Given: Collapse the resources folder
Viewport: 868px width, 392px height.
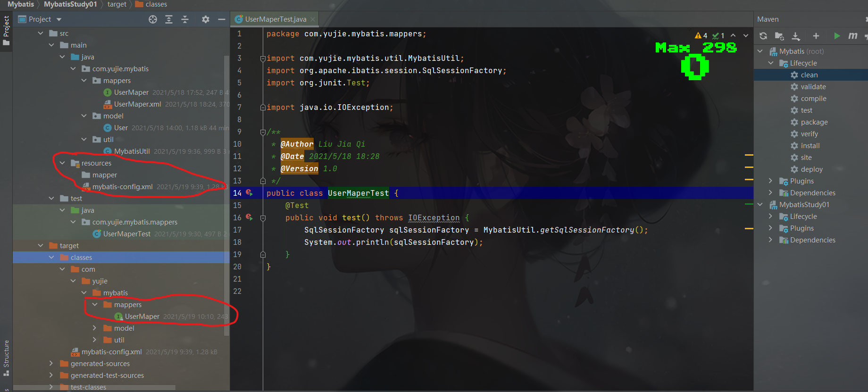Looking at the screenshot, I should pyautogui.click(x=62, y=163).
